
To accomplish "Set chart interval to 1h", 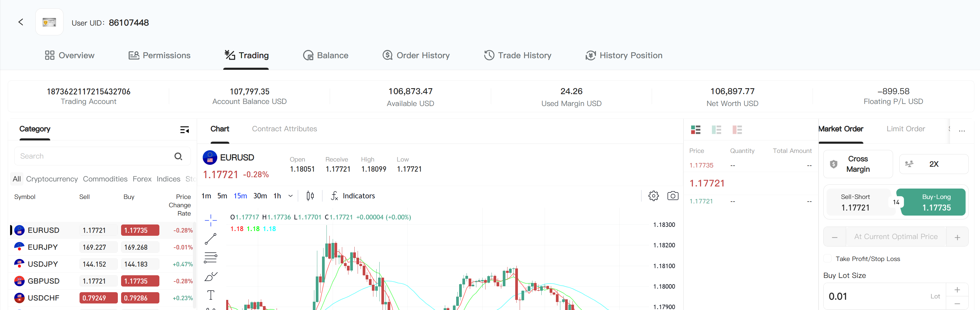I will coord(277,196).
